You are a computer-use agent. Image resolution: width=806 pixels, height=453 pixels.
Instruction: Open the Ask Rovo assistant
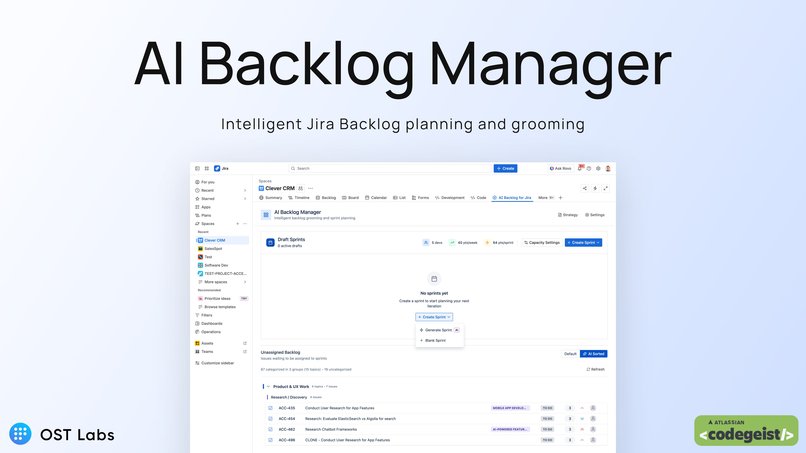(560, 168)
